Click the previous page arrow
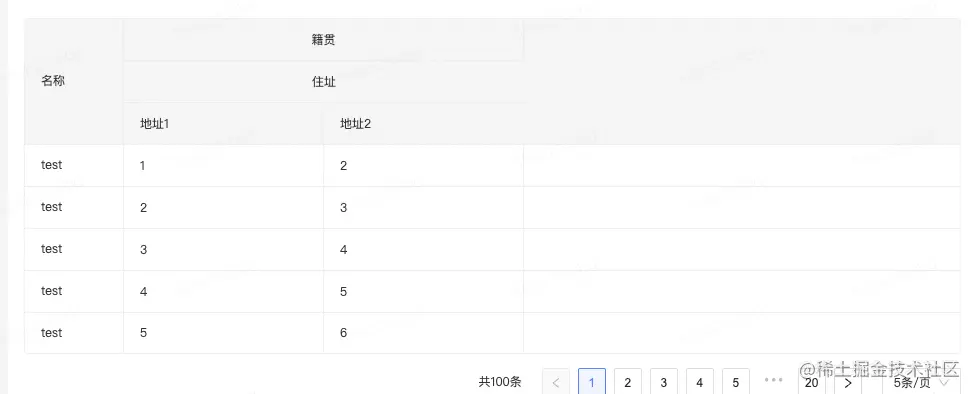Viewport: 974px width, 394px height. 556,382
